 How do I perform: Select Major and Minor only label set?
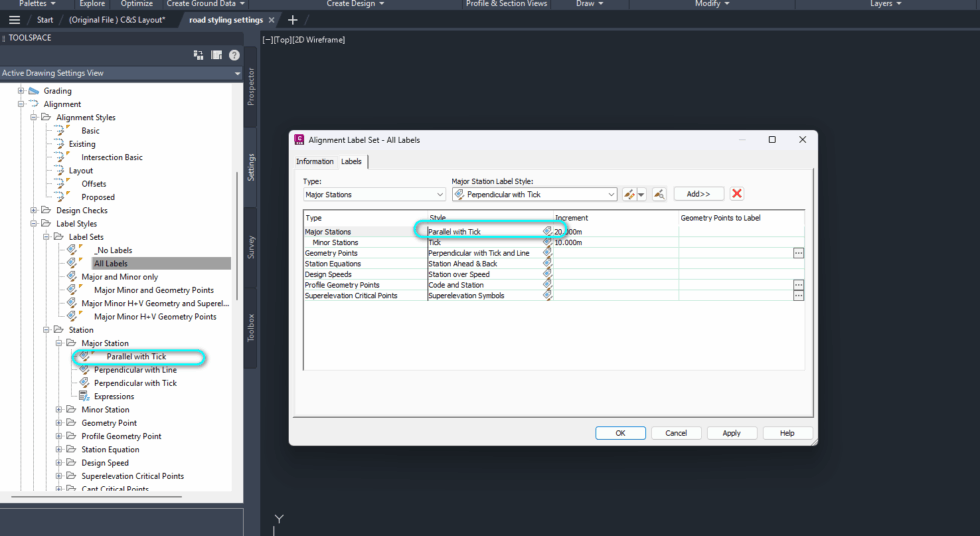(119, 277)
